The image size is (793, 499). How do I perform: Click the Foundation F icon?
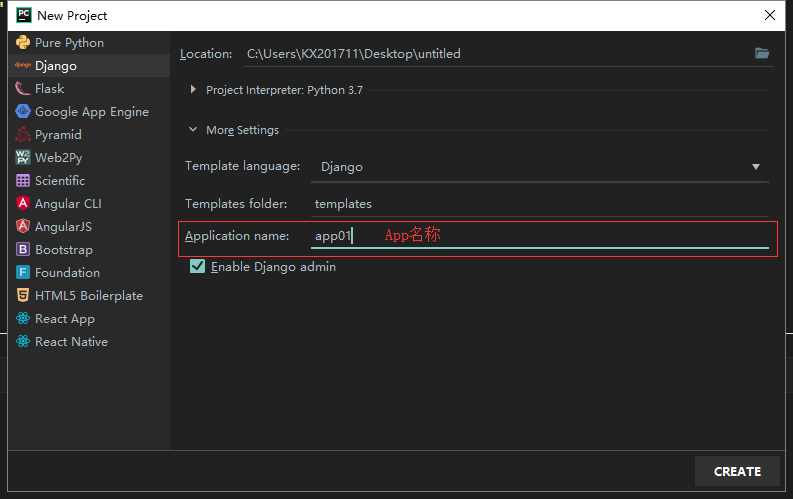(23, 273)
